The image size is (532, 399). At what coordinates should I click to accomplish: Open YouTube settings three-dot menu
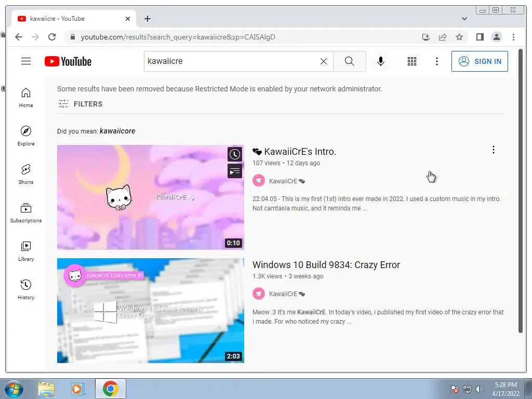pos(436,61)
